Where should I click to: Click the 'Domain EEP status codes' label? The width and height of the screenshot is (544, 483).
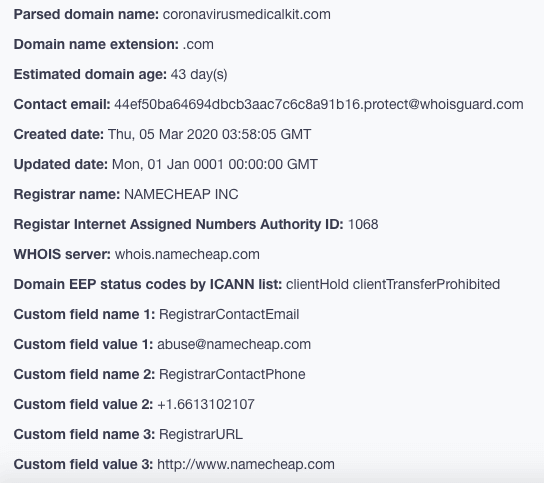147,285
